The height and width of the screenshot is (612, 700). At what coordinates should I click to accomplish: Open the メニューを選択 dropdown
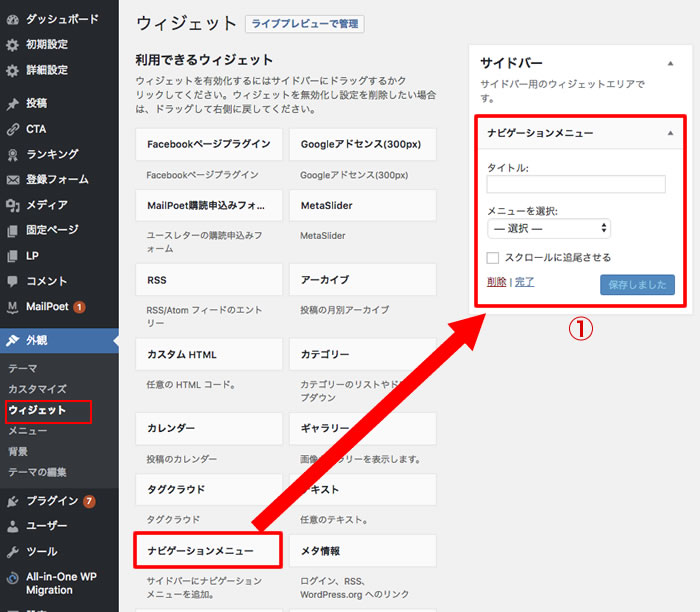548,228
